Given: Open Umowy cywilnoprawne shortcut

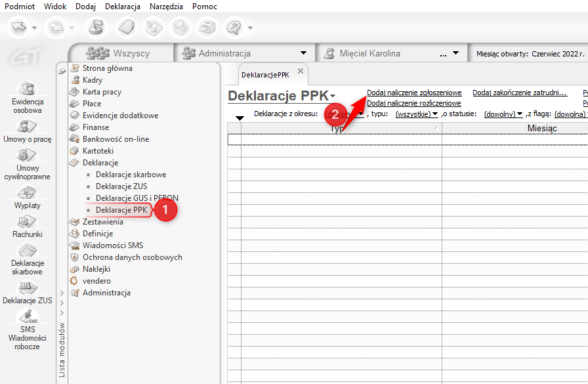Looking at the screenshot, I should pos(28,164).
